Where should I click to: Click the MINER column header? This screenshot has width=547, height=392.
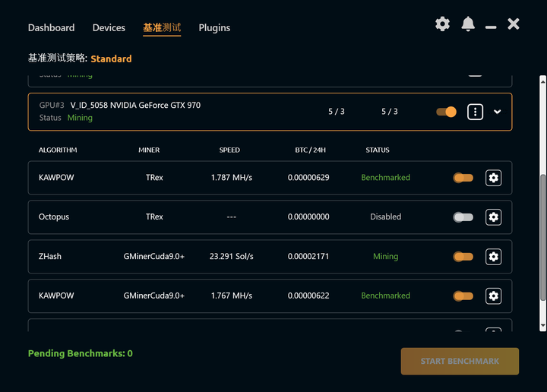click(149, 150)
